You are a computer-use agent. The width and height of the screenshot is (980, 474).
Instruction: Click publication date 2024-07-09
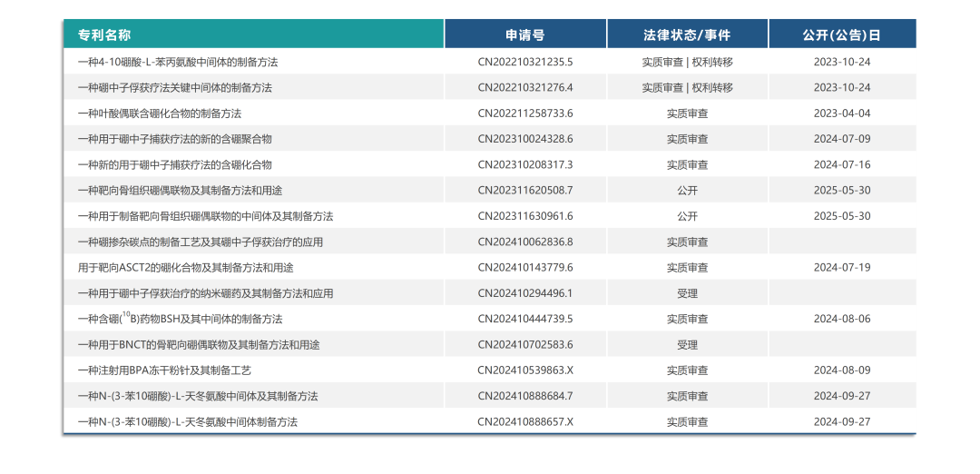click(842, 139)
